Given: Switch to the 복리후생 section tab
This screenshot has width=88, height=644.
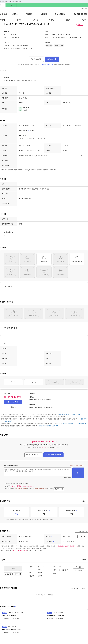Looking at the screenshot, I should coord(52,20).
